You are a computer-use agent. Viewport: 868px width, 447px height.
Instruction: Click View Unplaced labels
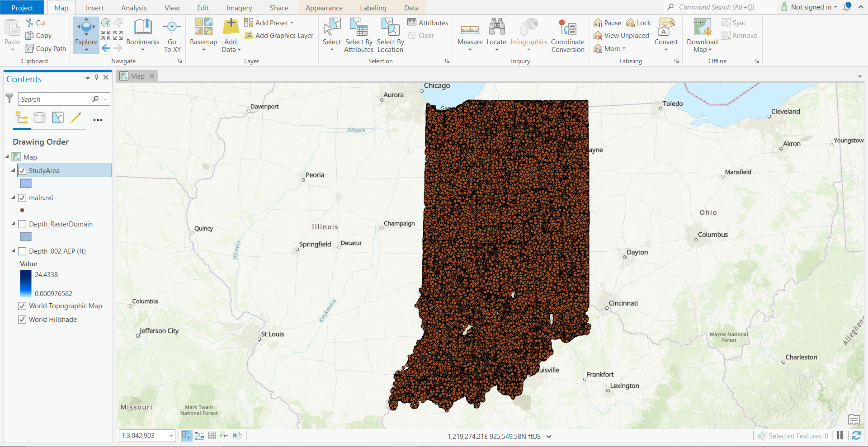coord(621,36)
